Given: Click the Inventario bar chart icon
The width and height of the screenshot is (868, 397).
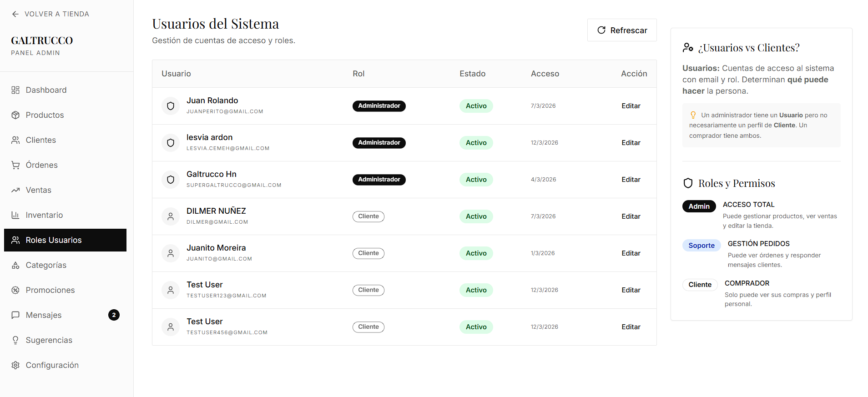Looking at the screenshot, I should pyautogui.click(x=15, y=215).
